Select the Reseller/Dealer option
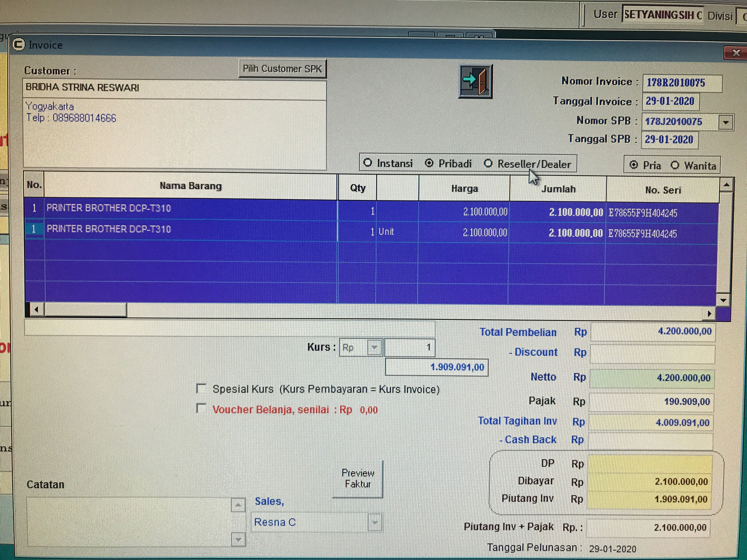This screenshot has height=560, width=747. point(488,164)
